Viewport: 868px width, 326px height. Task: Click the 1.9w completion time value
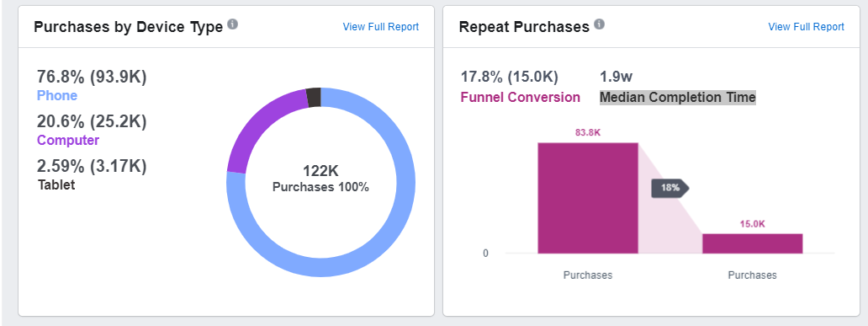617,77
